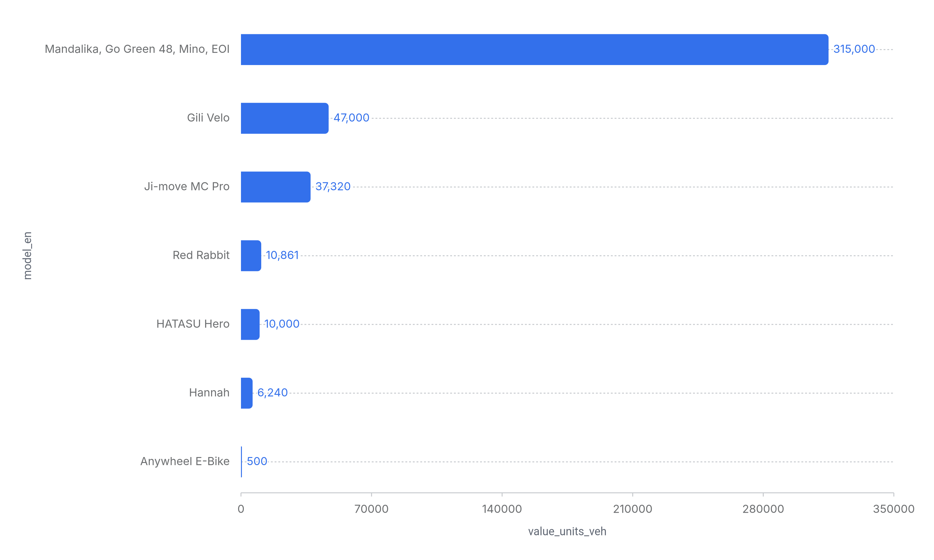This screenshot has width=934, height=560.
Task: Click the 10,000 value label
Action: 281,324
